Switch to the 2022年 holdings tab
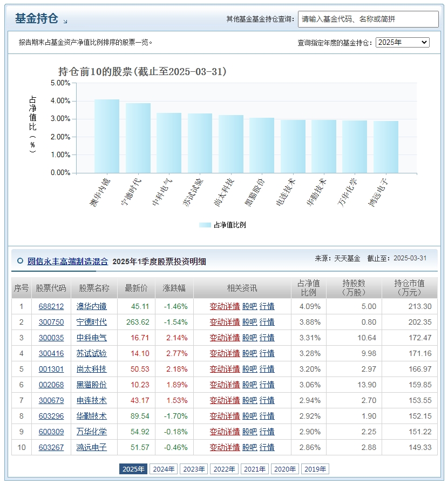 point(224,469)
